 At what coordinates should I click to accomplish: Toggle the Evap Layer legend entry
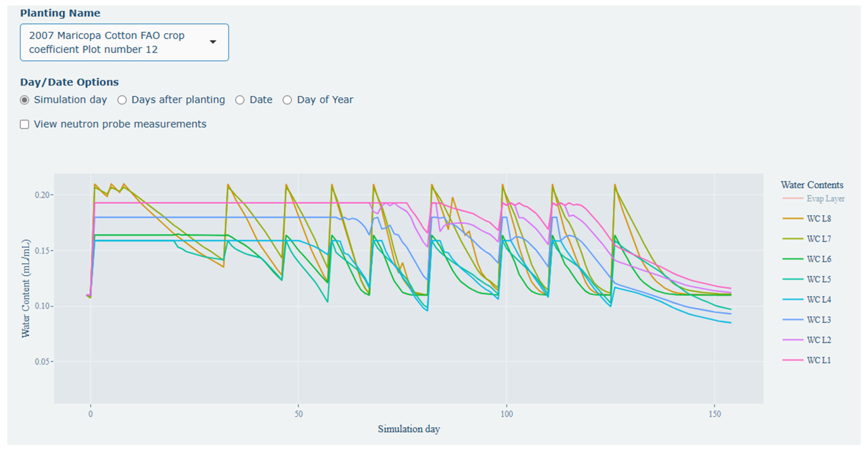(825, 198)
